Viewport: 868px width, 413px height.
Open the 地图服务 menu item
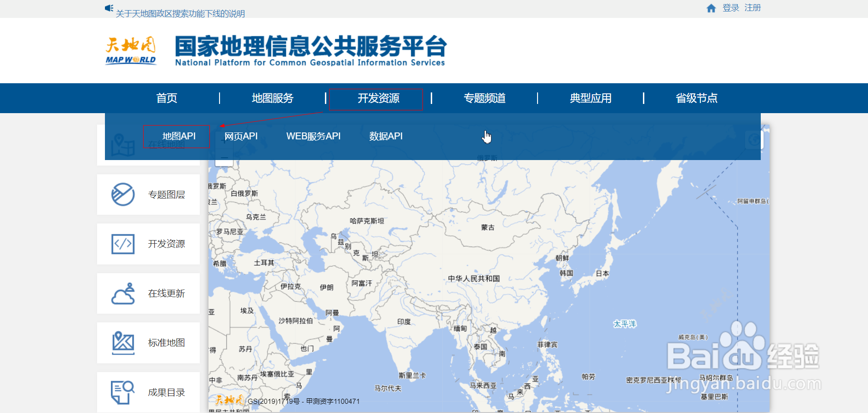click(x=272, y=98)
